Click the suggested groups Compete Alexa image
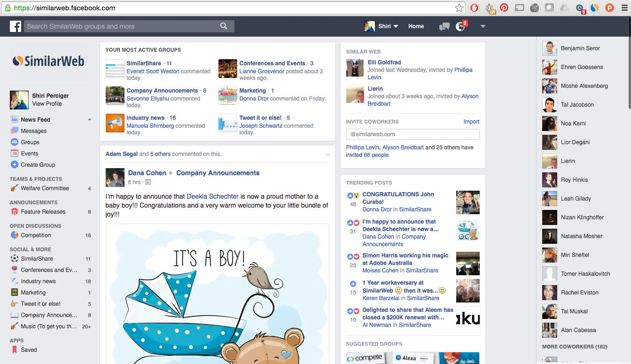631x364 pixels. pos(413,358)
